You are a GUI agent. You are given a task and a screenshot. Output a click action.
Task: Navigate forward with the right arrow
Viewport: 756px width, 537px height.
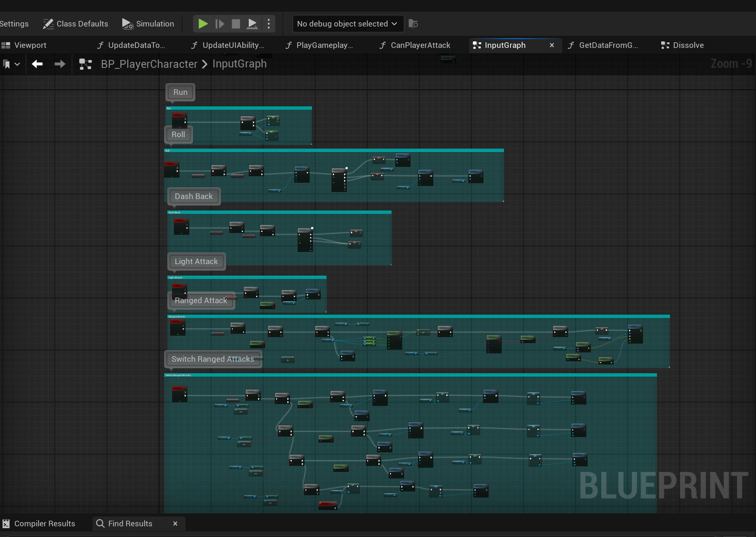(x=60, y=64)
